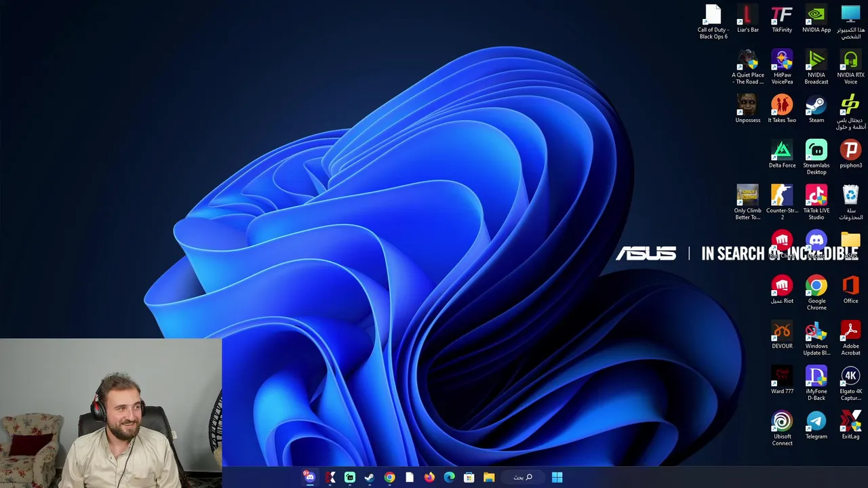868x488 pixels.
Task: Open A Quiet Place - The Road shortcut
Action: tap(747, 67)
